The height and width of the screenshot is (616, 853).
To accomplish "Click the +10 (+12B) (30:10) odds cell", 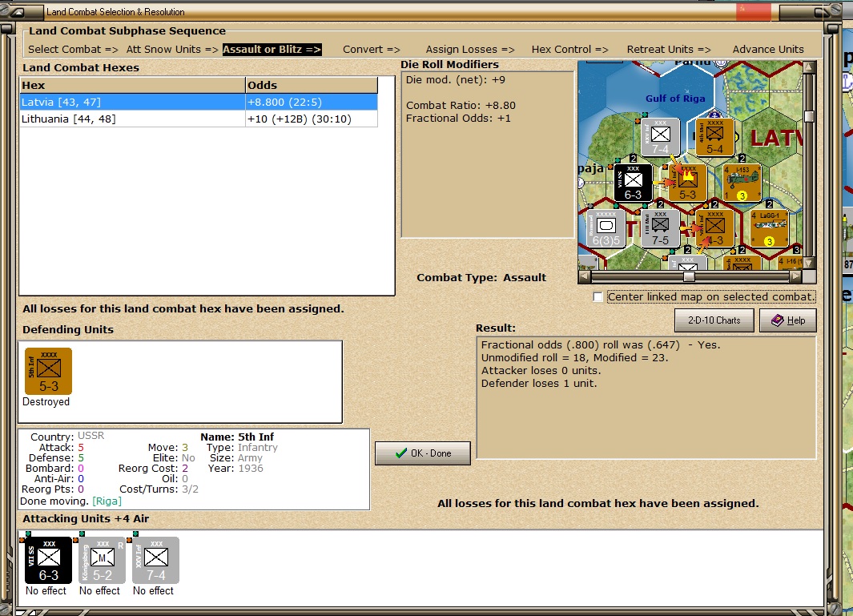I will [312, 119].
